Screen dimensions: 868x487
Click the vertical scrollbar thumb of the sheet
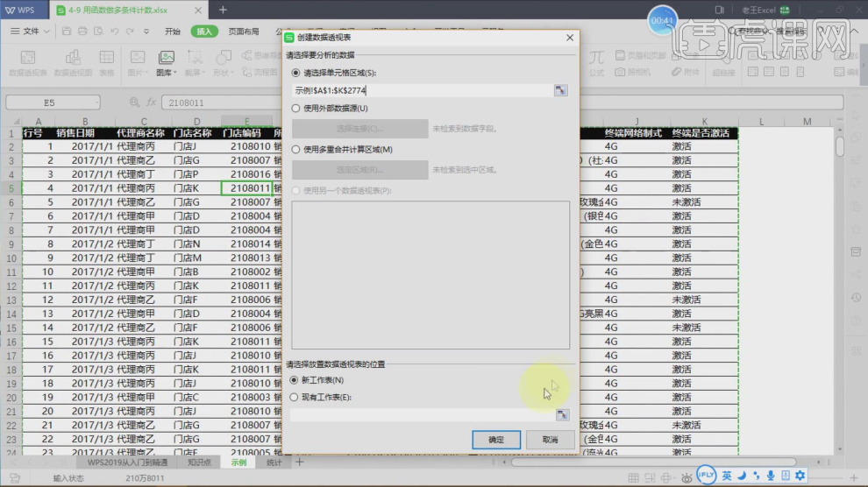840,146
